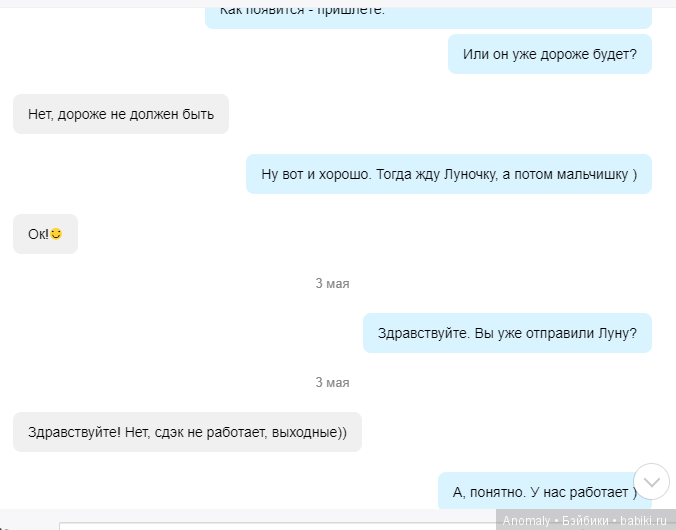Click the scroll-to-bottom chevron button
This screenshot has height=530, width=676.
tap(652, 482)
